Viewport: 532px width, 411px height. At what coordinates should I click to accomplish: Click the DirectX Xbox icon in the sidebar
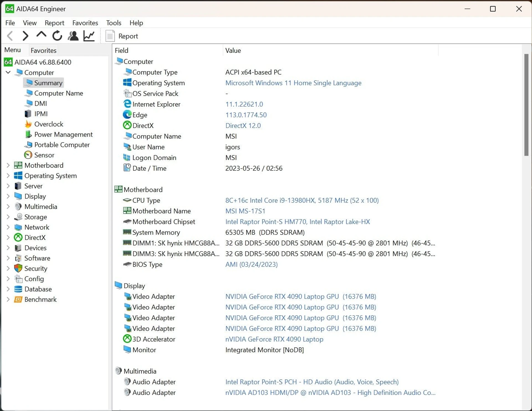pos(18,237)
